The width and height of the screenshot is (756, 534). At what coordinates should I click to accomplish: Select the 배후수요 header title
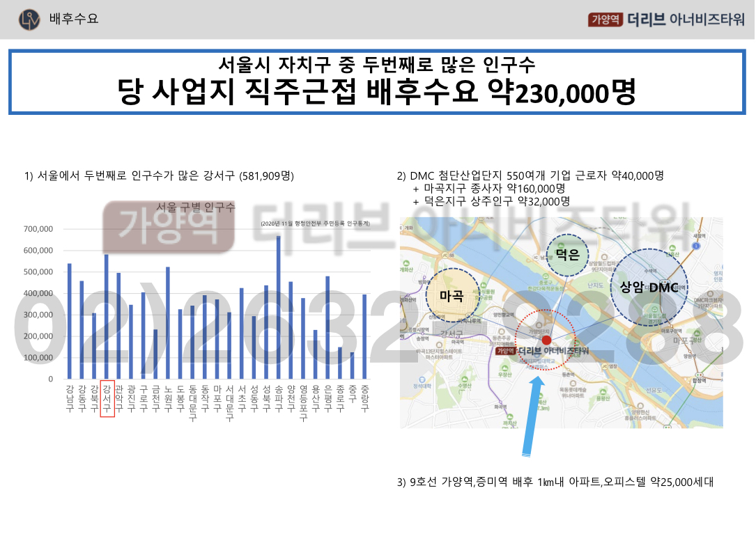(x=74, y=19)
